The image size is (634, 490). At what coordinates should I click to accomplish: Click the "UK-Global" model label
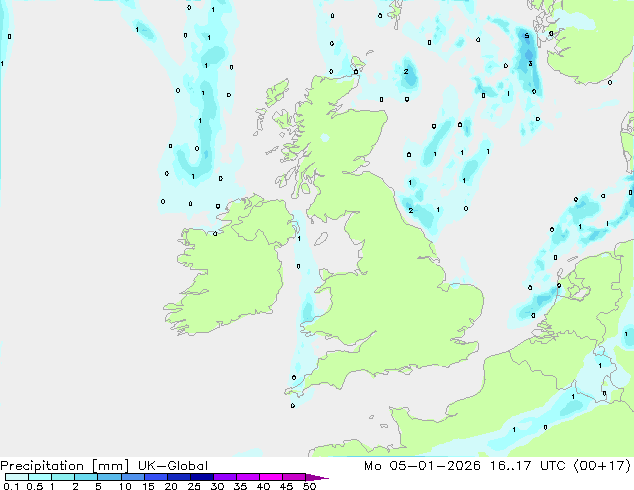click(173, 466)
